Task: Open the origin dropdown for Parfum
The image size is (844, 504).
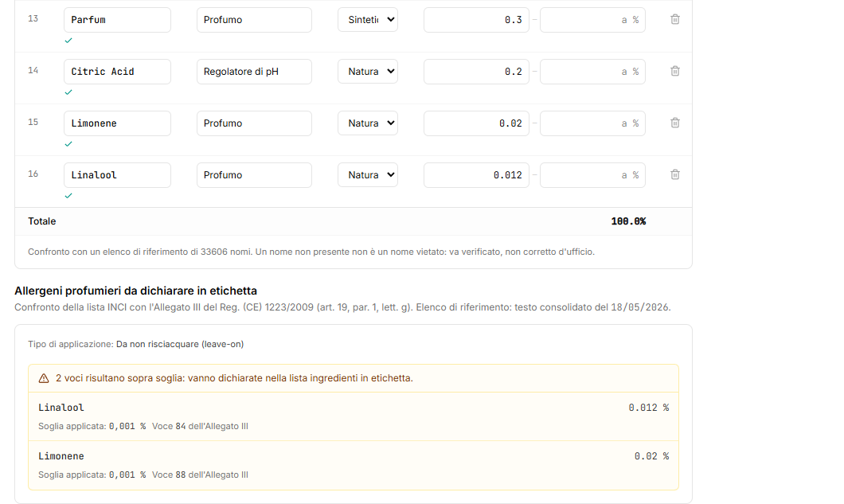Action: coord(368,20)
